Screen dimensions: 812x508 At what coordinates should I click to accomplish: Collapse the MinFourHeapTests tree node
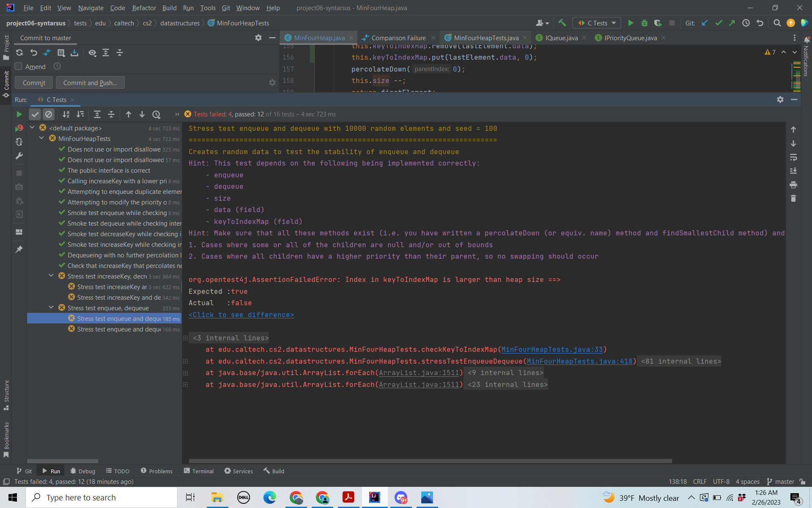pyautogui.click(x=41, y=138)
